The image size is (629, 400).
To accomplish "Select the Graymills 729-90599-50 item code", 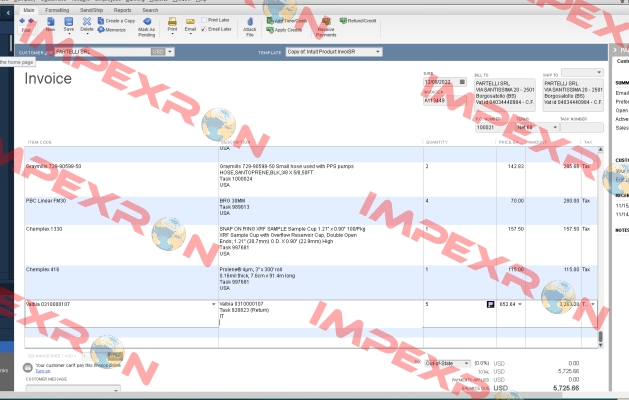I will 53,166.
